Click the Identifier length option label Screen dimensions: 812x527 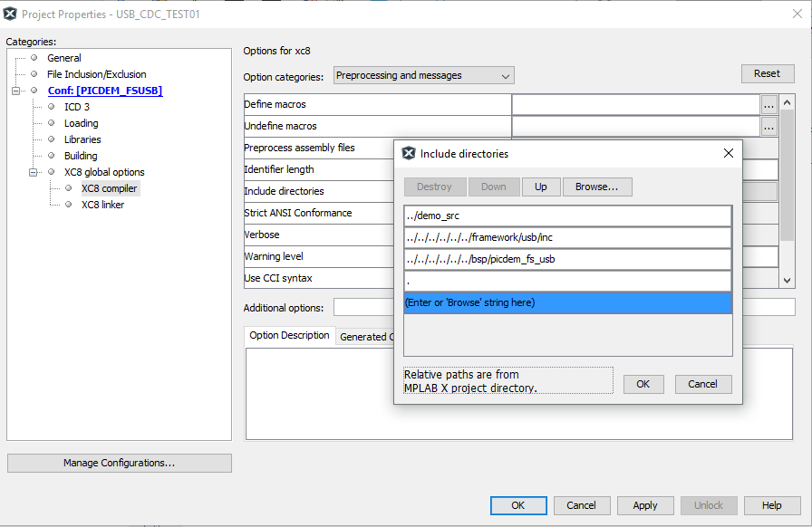pyautogui.click(x=279, y=170)
